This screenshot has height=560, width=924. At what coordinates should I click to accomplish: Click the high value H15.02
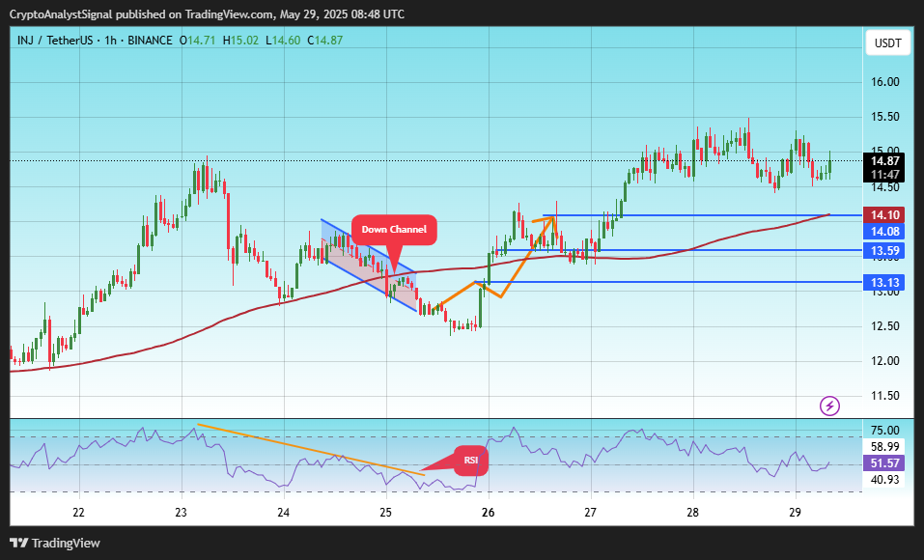[x=240, y=41]
